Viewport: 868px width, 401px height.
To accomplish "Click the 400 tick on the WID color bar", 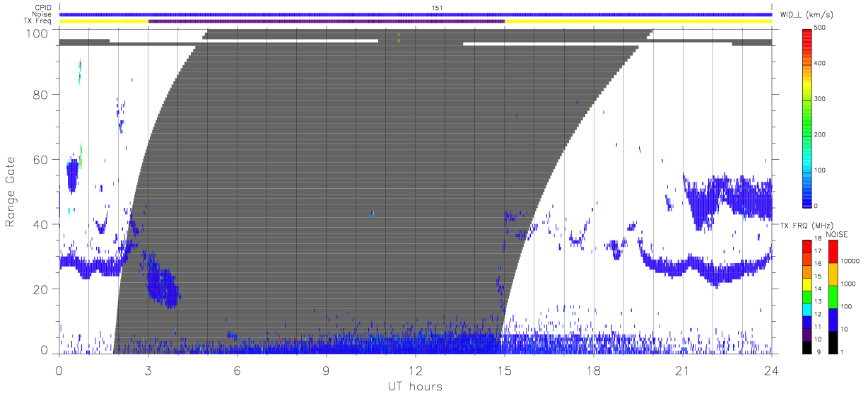I will (821, 64).
